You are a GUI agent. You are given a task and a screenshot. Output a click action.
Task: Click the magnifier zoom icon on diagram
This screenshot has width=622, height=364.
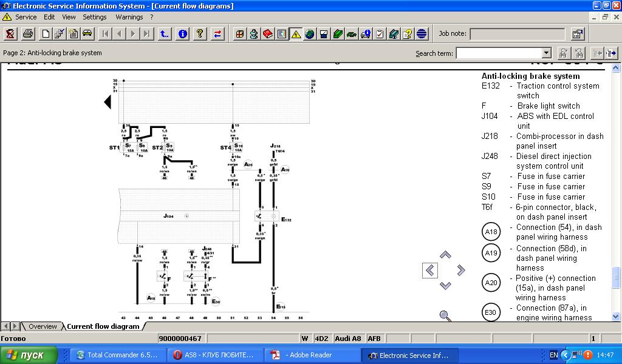point(445,315)
